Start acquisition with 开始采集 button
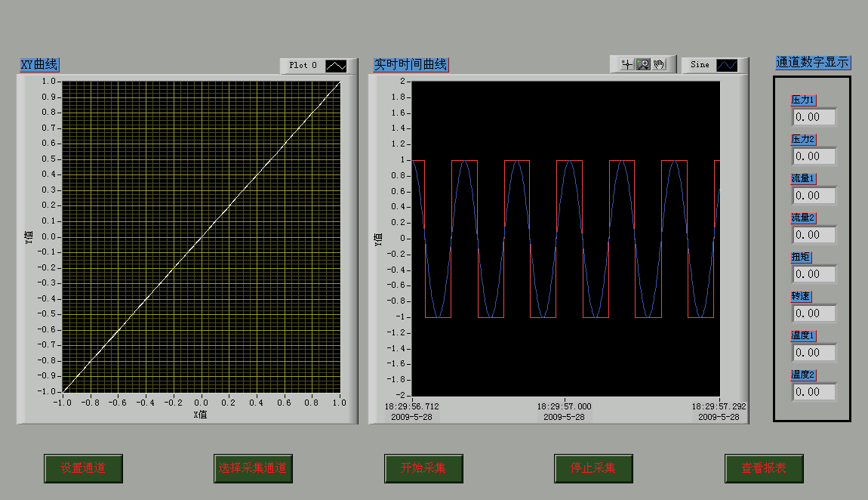The height and width of the screenshot is (500, 868). pos(423,468)
